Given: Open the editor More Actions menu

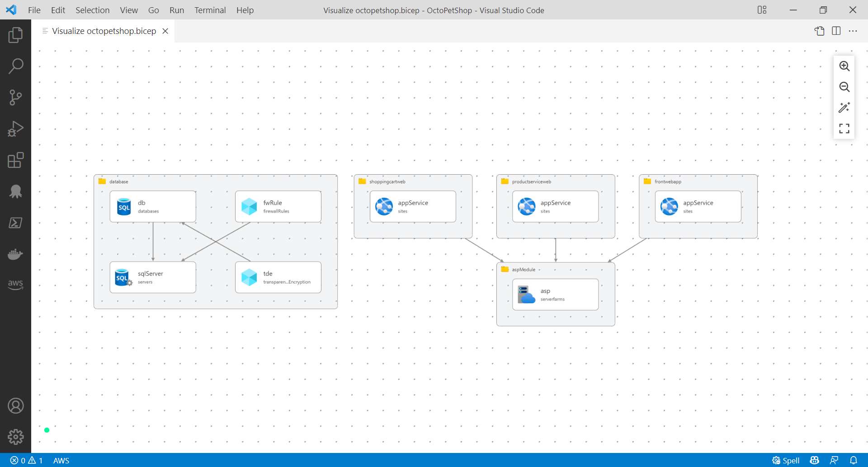Looking at the screenshot, I should [x=854, y=31].
